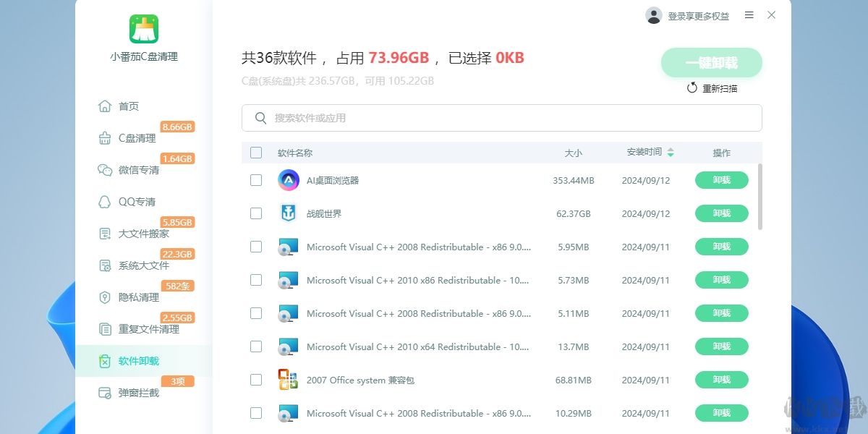The image size is (868, 434).
Task: Uninstall AI桌面浏览器 with 卸载 button
Action: pyautogui.click(x=722, y=180)
